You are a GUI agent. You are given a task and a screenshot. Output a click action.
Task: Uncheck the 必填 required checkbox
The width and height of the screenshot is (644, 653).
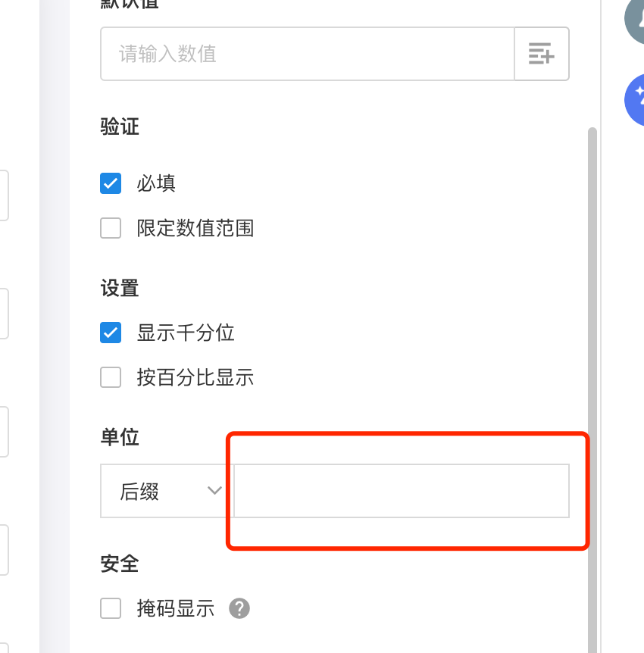(111, 183)
